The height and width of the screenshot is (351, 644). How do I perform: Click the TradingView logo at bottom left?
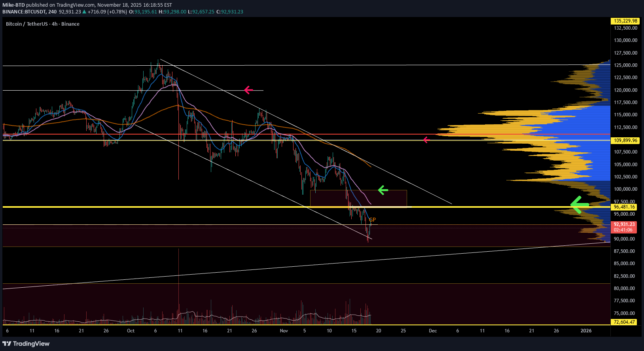point(26,343)
